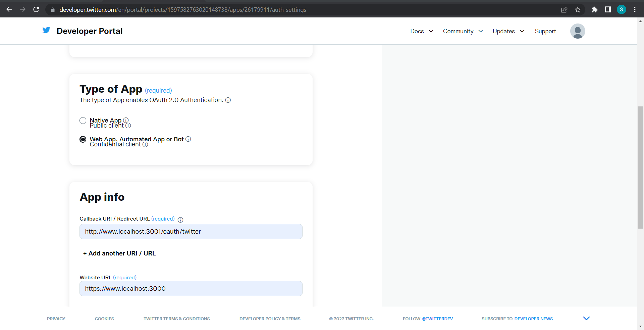Click info icon after OAuth 2.0 Authentication text
This screenshot has width=644, height=330.
point(228,100)
